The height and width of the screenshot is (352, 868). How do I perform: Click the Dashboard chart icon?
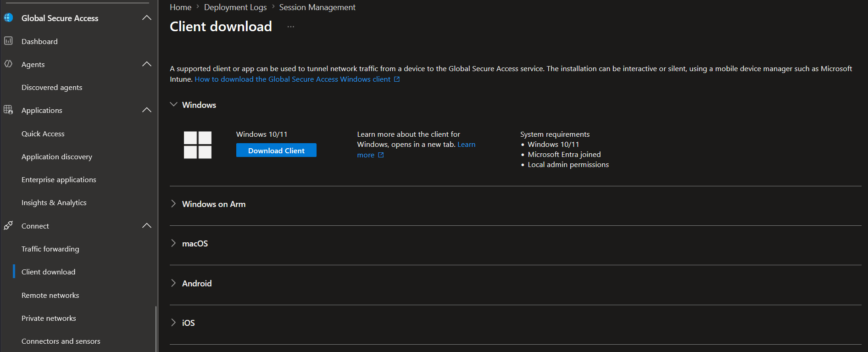pyautogui.click(x=8, y=41)
